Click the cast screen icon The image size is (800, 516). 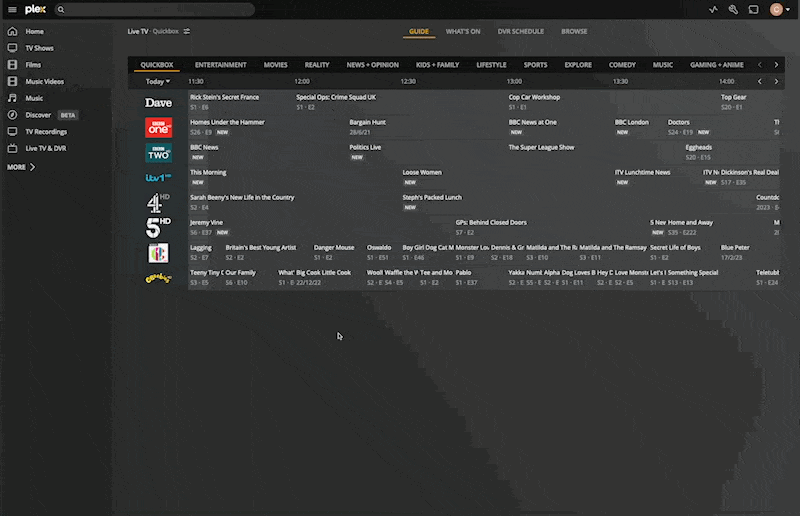tap(754, 9)
